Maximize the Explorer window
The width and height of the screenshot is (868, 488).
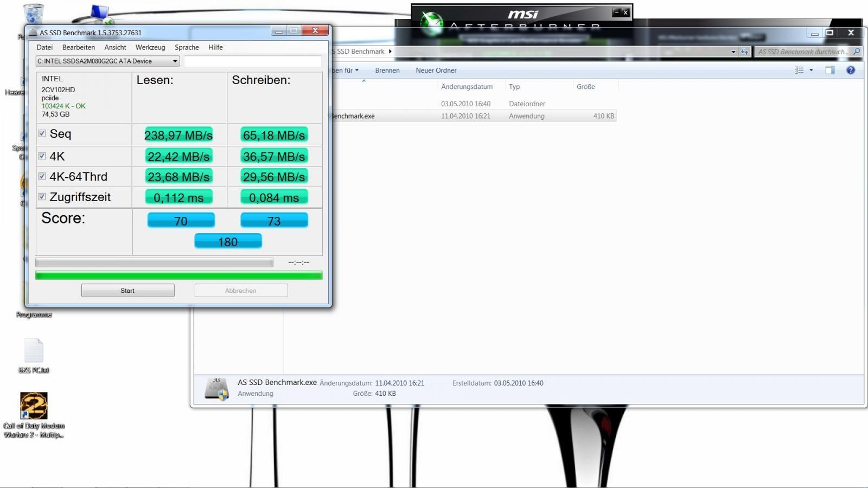point(829,33)
